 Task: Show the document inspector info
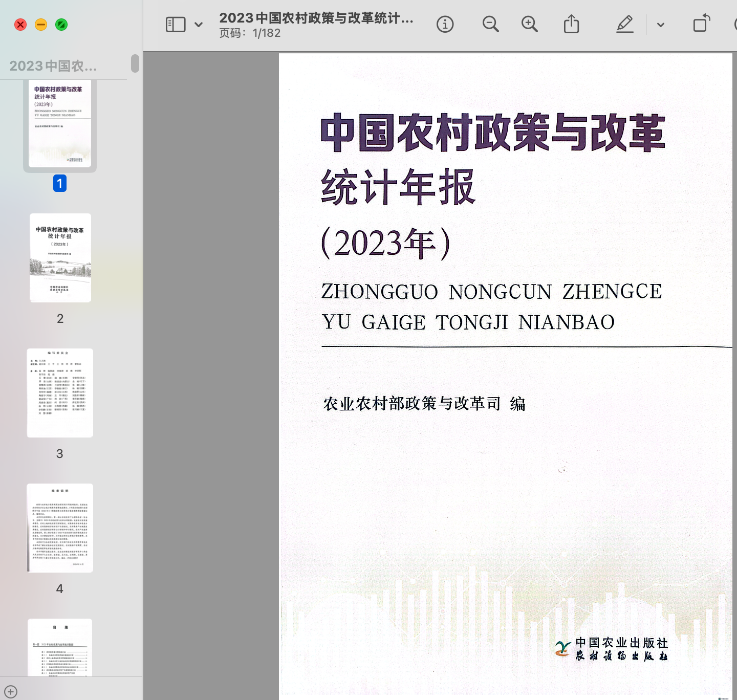[445, 24]
